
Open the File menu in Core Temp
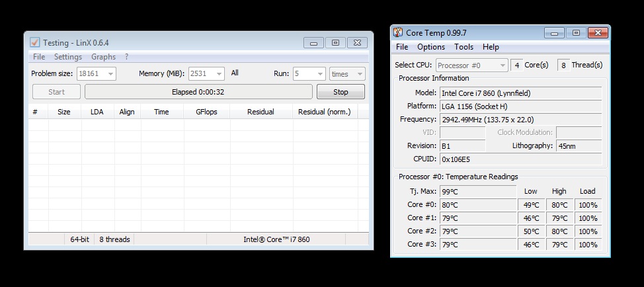[402, 47]
